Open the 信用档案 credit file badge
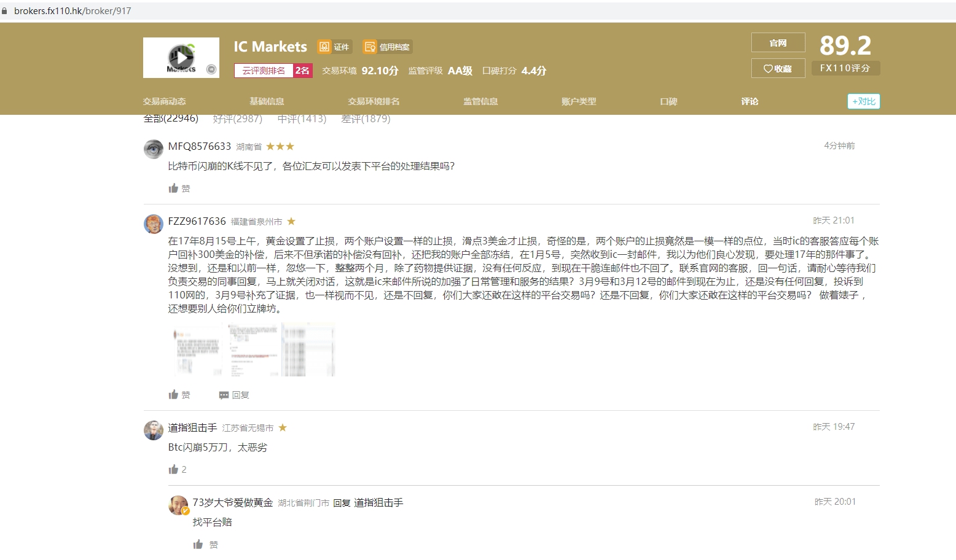This screenshot has height=560, width=956. coord(388,47)
